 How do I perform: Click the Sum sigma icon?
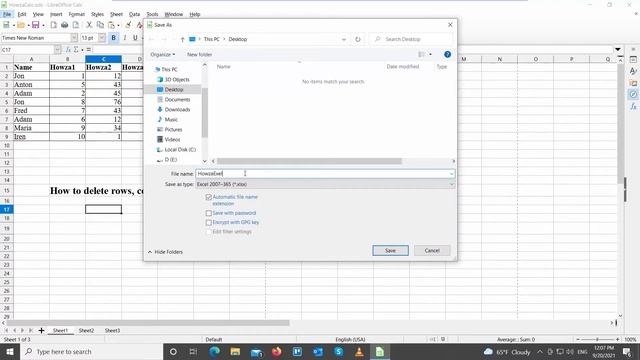76,49
